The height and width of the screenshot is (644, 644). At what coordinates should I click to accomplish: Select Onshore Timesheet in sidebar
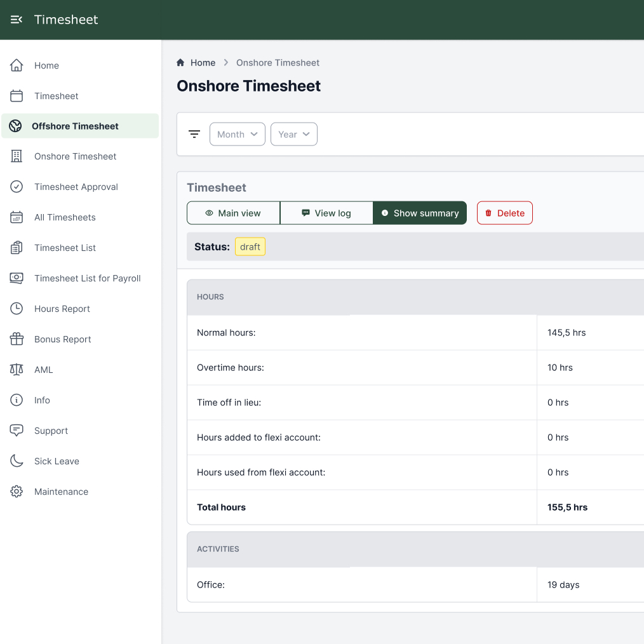[75, 156]
